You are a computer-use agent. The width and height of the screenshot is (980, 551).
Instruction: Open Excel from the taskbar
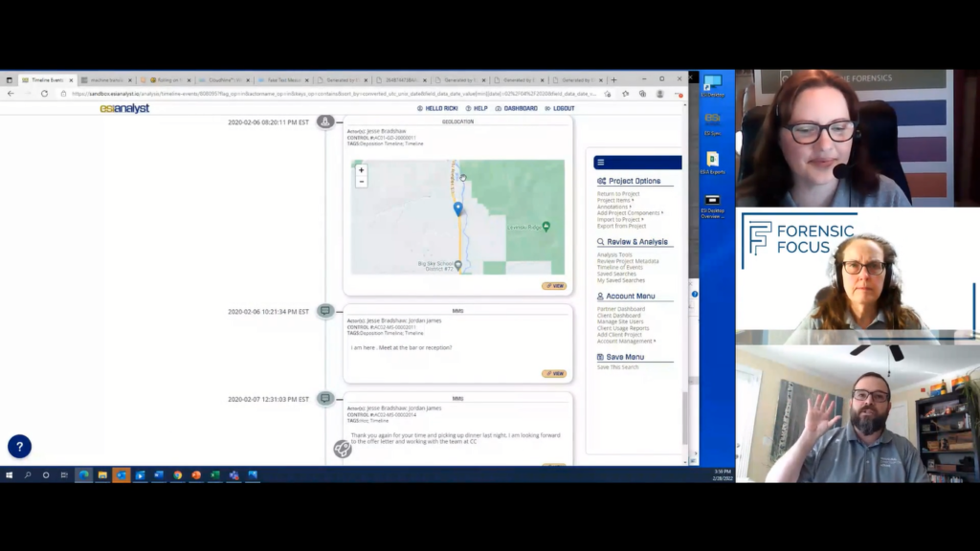215,475
